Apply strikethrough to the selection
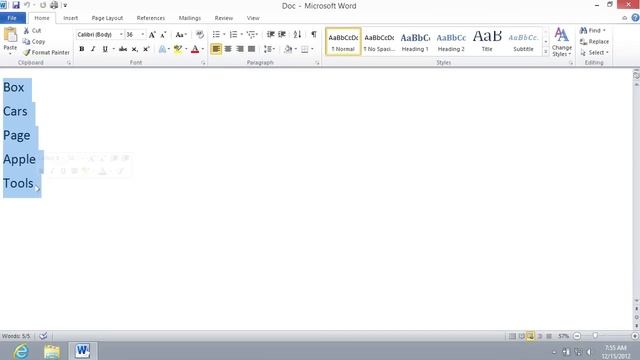The width and height of the screenshot is (640, 360). coord(122,49)
